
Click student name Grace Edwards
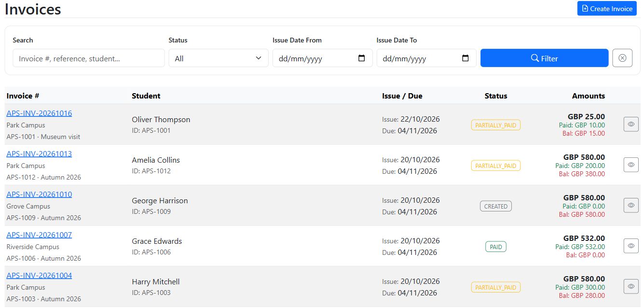coord(157,241)
